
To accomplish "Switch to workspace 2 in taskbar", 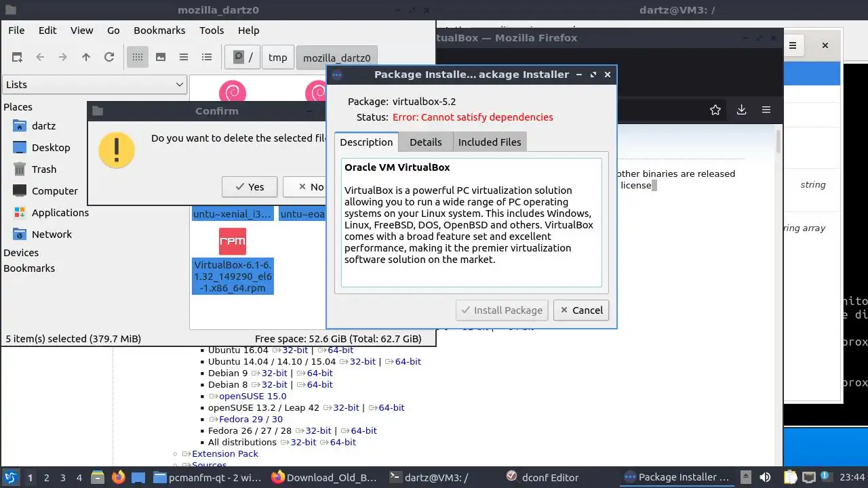I will (x=47, y=478).
